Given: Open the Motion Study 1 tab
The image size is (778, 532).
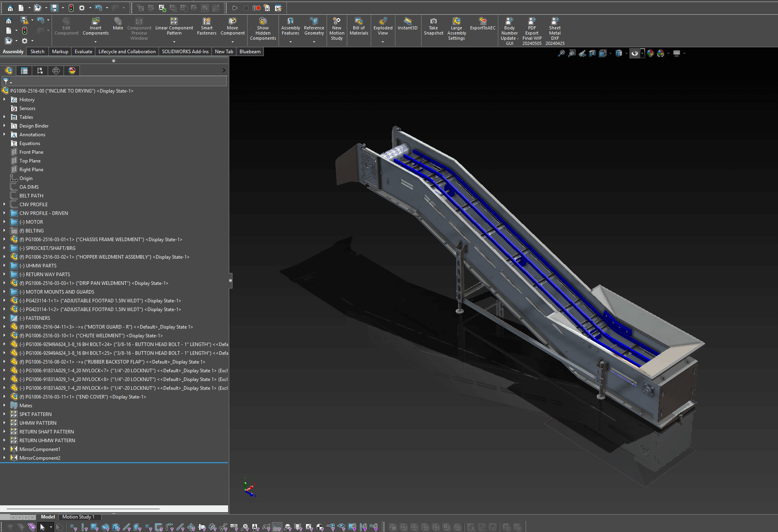Looking at the screenshot, I should (78, 517).
